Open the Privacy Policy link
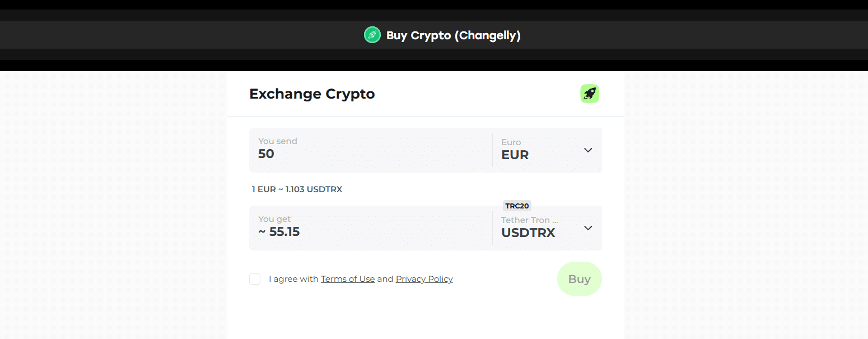Screen dimensions: 868x339 point(424,278)
